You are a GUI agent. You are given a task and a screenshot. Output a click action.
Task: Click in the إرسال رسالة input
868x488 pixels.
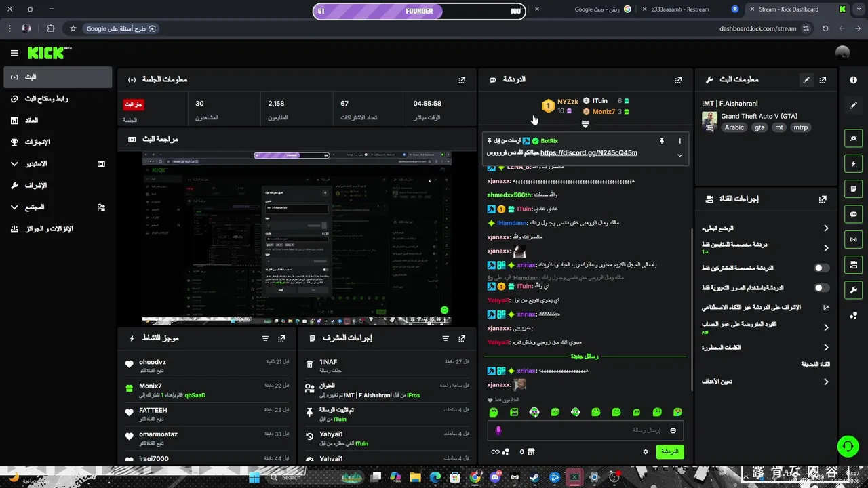tap(584, 430)
